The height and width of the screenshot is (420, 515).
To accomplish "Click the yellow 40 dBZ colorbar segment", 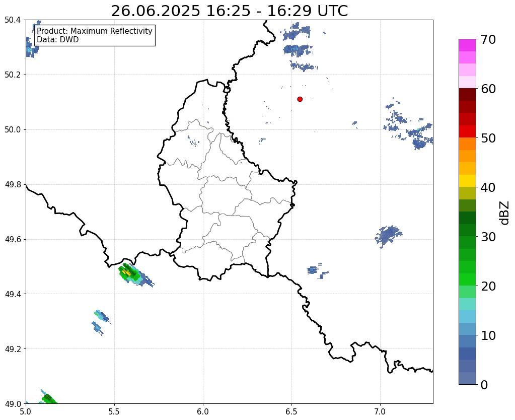I will pos(467,181).
